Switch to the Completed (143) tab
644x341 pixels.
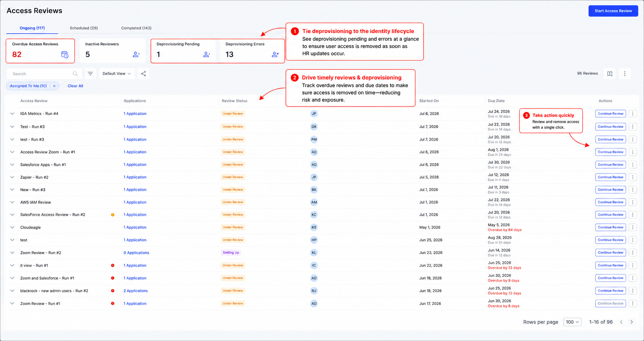point(136,28)
